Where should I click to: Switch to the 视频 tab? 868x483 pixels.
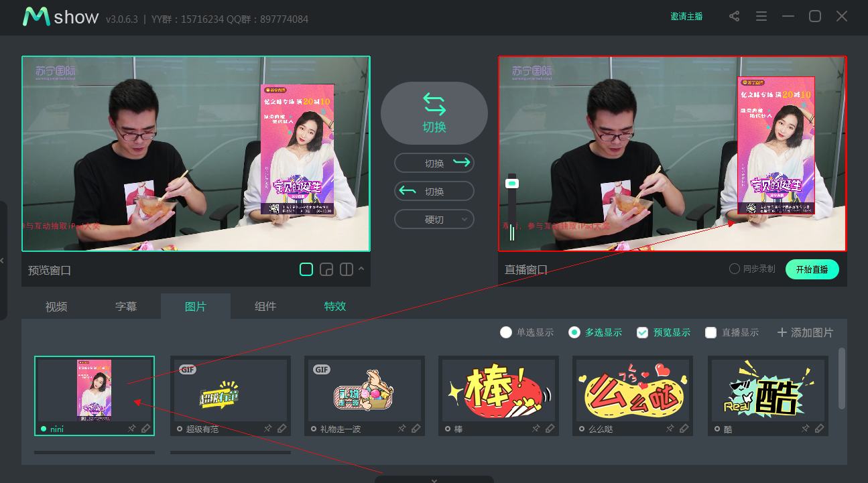[x=56, y=306]
